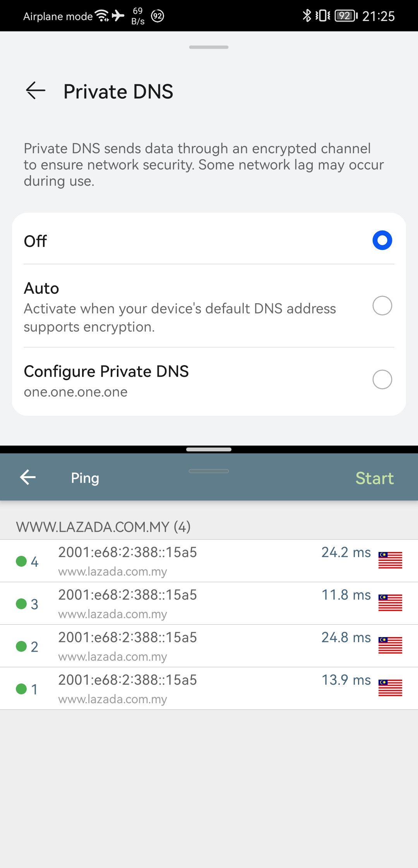
Task: Tap the green status dot of ping 1
Action: 21,689
